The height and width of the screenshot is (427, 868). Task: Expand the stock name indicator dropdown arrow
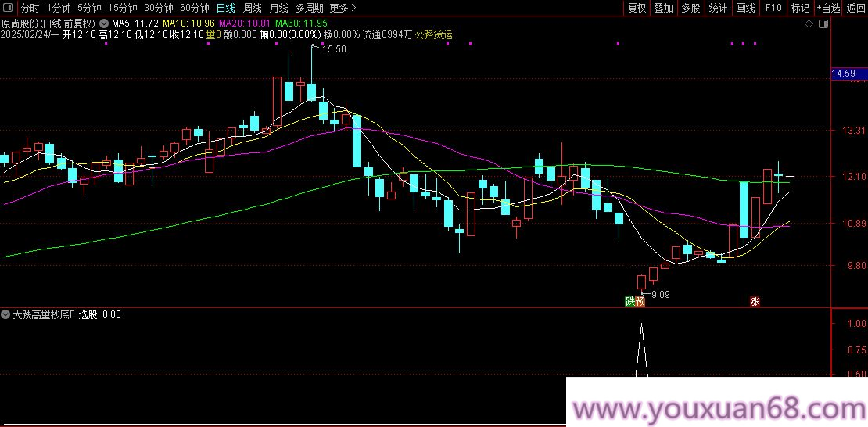point(105,23)
